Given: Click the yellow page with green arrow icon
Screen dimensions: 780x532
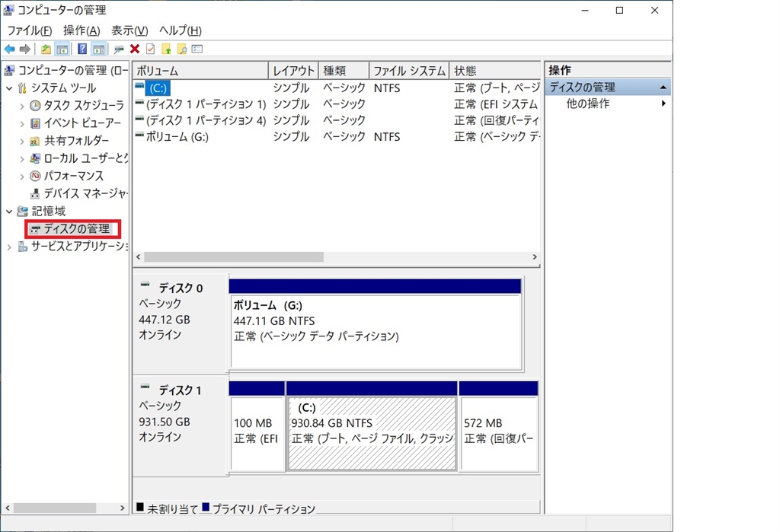Looking at the screenshot, I should [x=166, y=49].
